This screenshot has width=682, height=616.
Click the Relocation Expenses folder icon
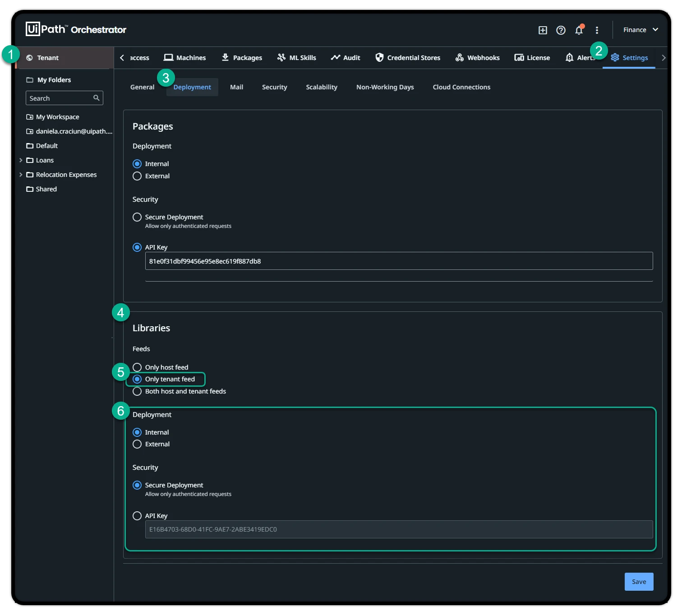click(x=30, y=175)
